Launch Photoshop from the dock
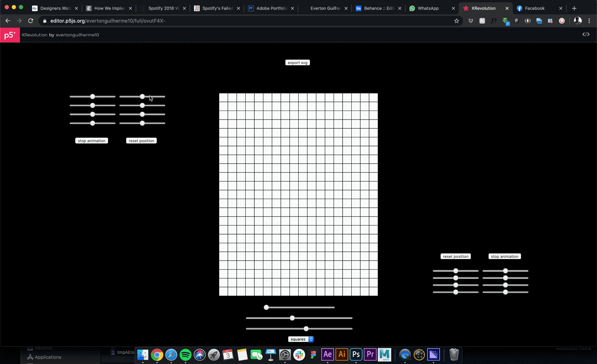597x364 pixels. (356, 354)
